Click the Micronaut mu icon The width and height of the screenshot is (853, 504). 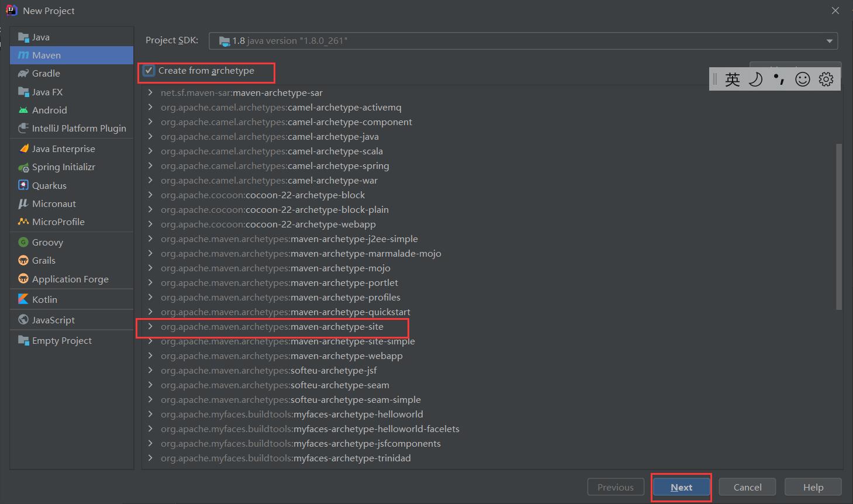pyautogui.click(x=23, y=203)
